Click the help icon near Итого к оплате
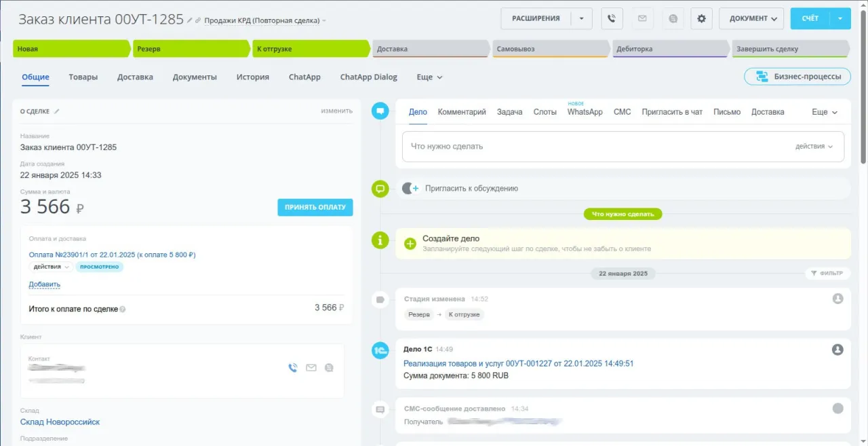 123,309
